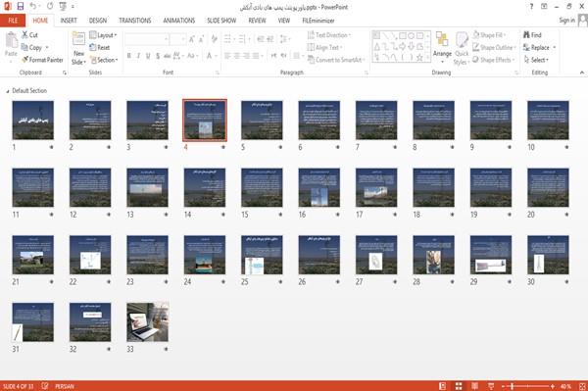Viewport: 588px width, 391px height.
Task: Click the Find binoculars icon
Action: click(x=526, y=35)
